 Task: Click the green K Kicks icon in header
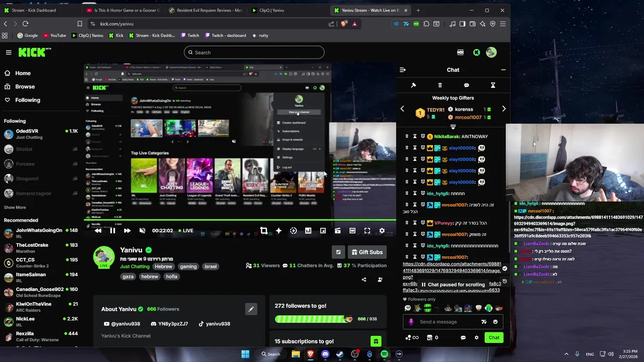pyautogui.click(x=476, y=52)
